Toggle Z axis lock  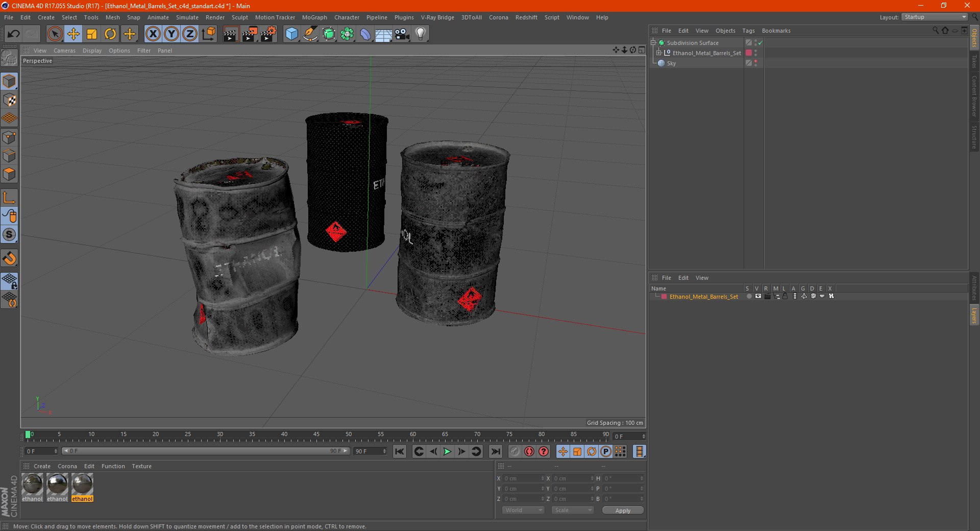point(190,34)
